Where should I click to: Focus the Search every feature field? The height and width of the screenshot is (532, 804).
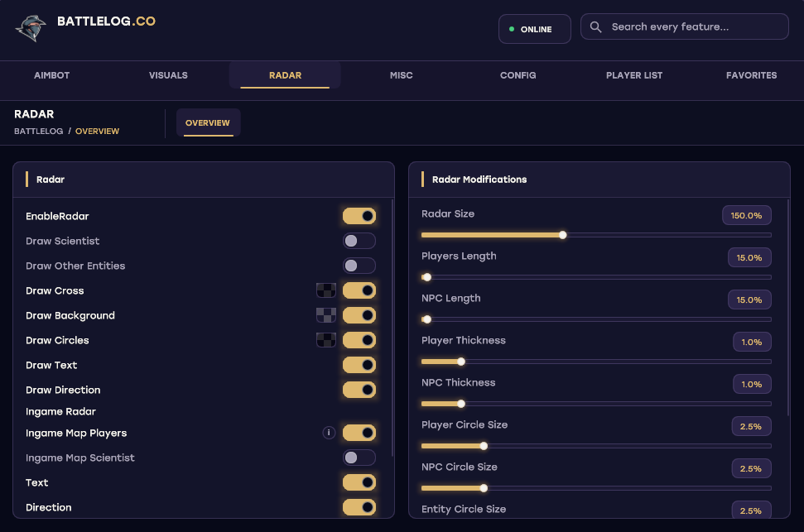coord(685,26)
